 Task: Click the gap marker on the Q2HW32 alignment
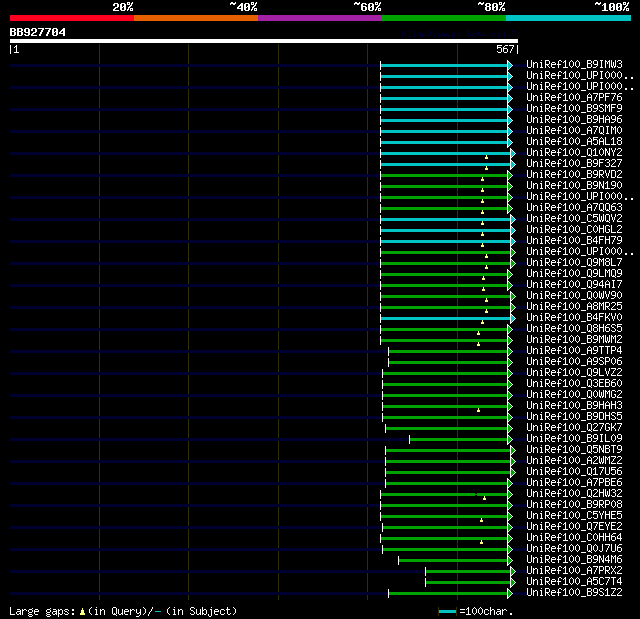(x=484, y=498)
